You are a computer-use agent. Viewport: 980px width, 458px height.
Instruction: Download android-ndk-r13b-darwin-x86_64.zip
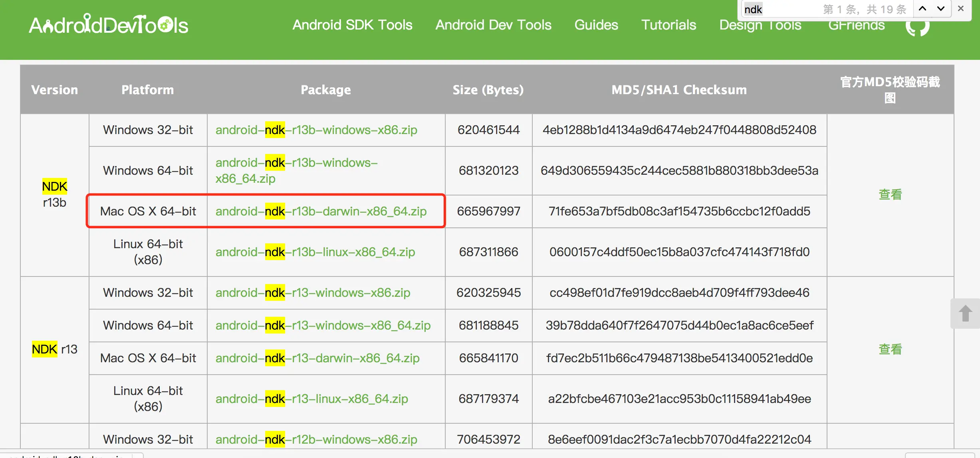tap(321, 211)
